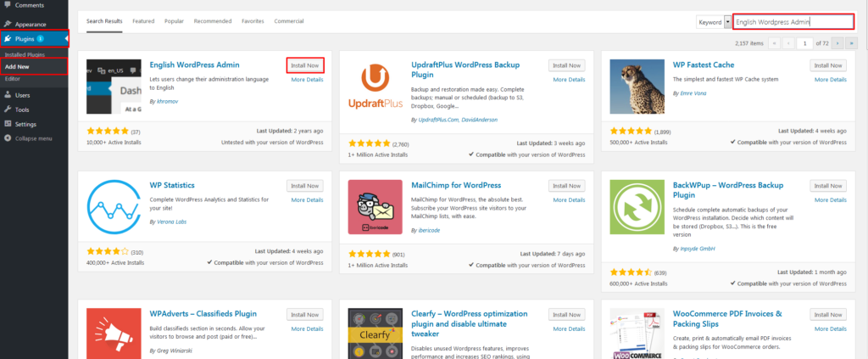Open author link Verona Labs
This screenshot has height=359, width=868.
click(171, 222)
